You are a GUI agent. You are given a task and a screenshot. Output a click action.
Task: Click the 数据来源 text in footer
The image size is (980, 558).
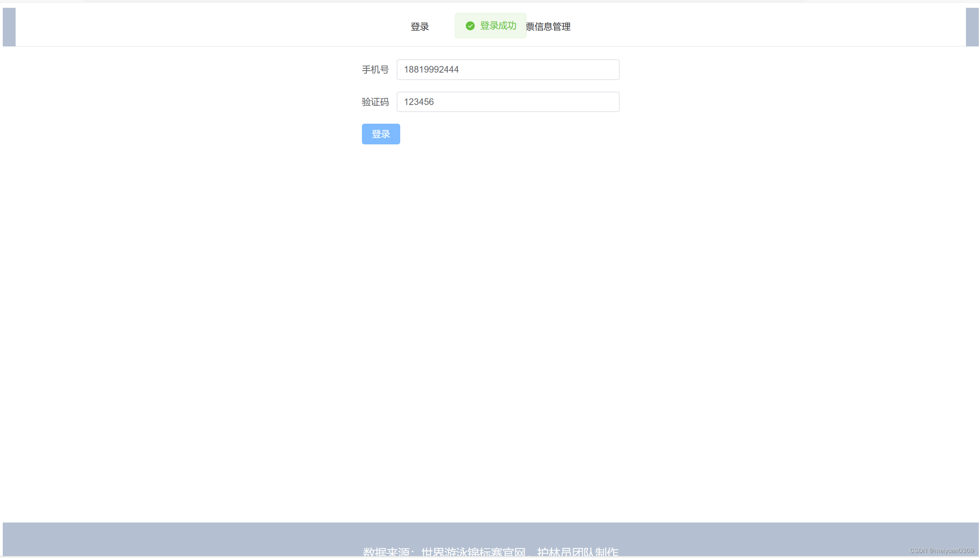click(x=386, y=552)
